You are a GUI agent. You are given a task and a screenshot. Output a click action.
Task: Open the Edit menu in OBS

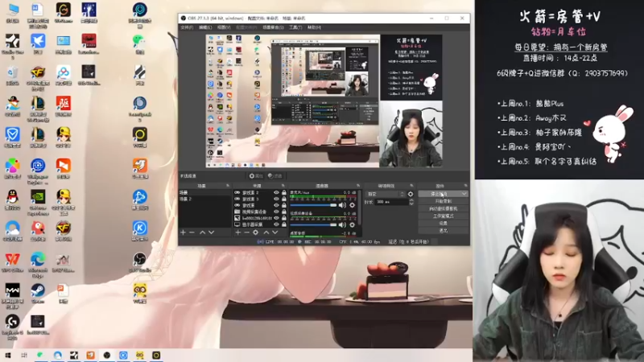[x=205, y=27]
